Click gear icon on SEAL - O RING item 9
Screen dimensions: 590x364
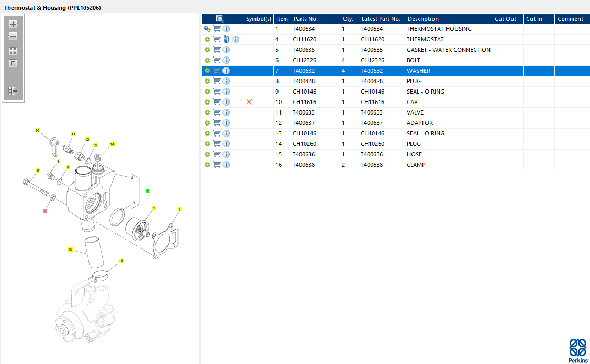point(207,92)
